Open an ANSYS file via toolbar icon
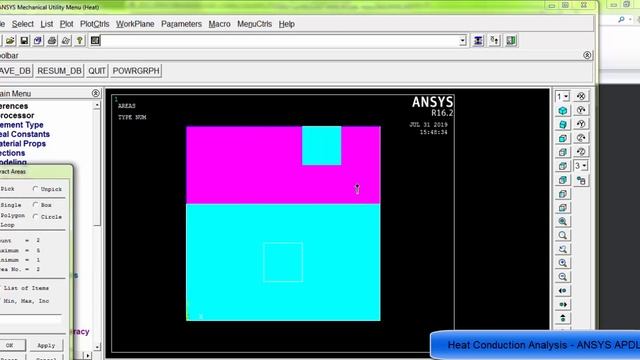The height and width of the screenshot is (360, 640). (10, 40)
